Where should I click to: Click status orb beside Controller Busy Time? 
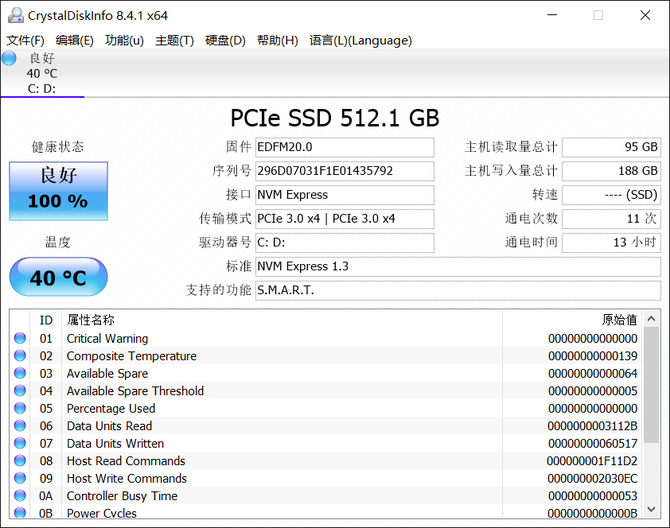click(x=20, y=496)
